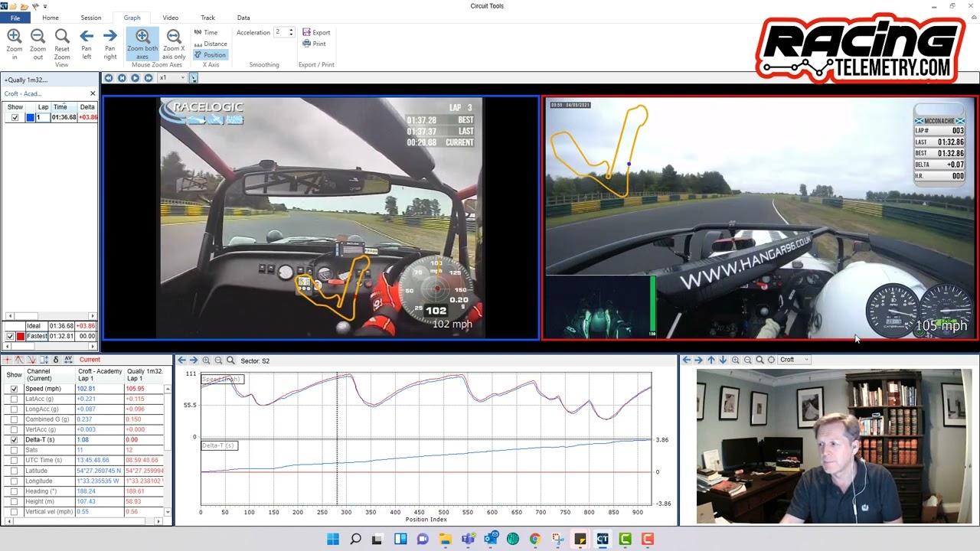Click the delta symbol icon in channel toolbar
980x551 pixels.
[x=56, y=360]
